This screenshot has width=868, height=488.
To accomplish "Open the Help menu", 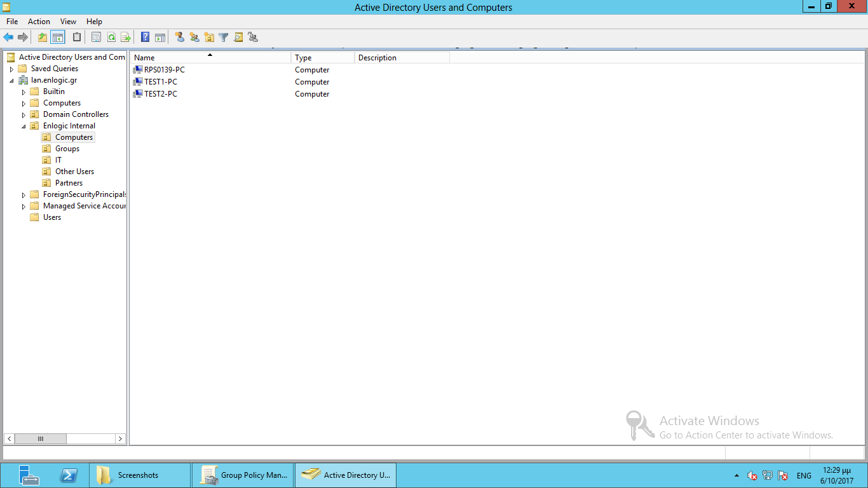I will coord(94,22).
